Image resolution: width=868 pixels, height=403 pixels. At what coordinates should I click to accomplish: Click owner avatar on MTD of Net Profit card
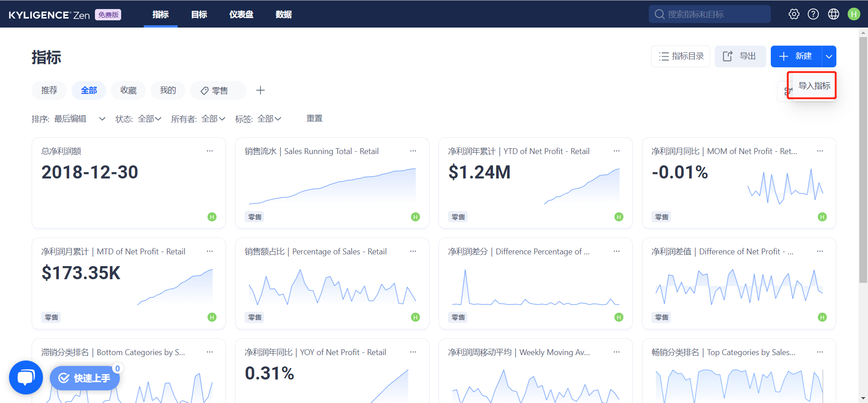point(212,317)
